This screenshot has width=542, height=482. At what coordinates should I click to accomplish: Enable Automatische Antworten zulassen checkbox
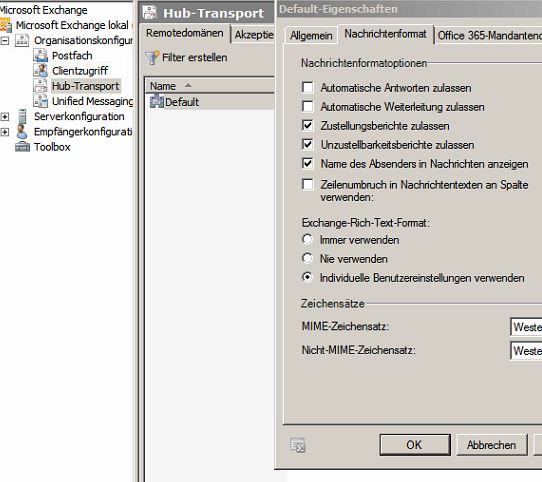(x=307, y=87)
